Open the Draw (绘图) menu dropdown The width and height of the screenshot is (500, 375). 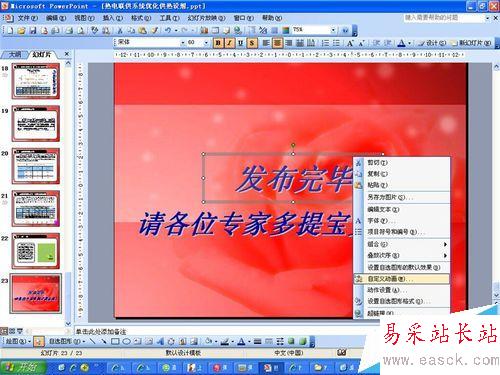tap(18, 341)
